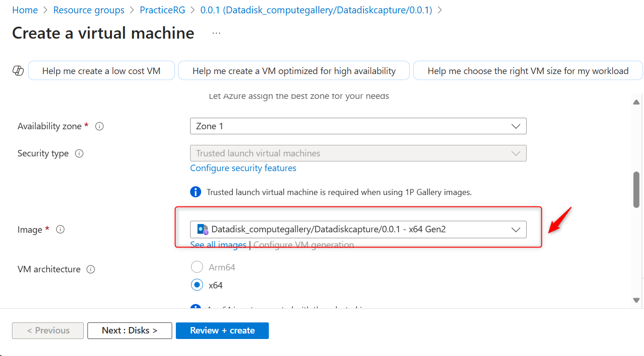Click Configure VM generation link

[304, 245]
